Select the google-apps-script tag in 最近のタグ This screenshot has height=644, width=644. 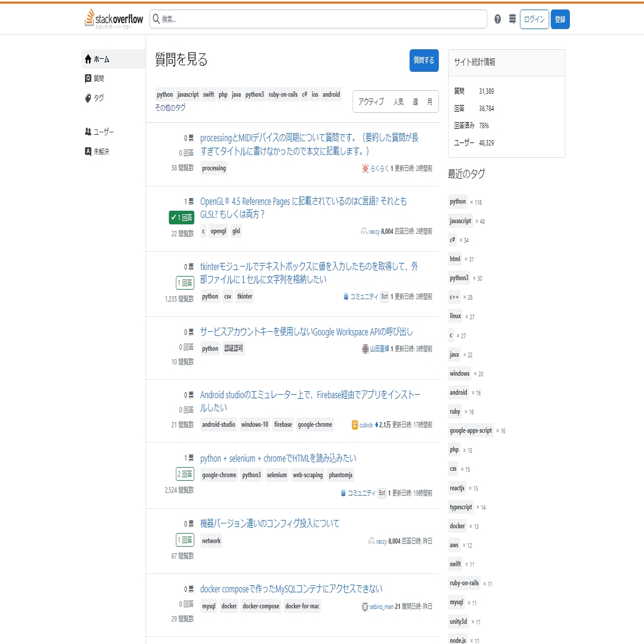(470, 430)
